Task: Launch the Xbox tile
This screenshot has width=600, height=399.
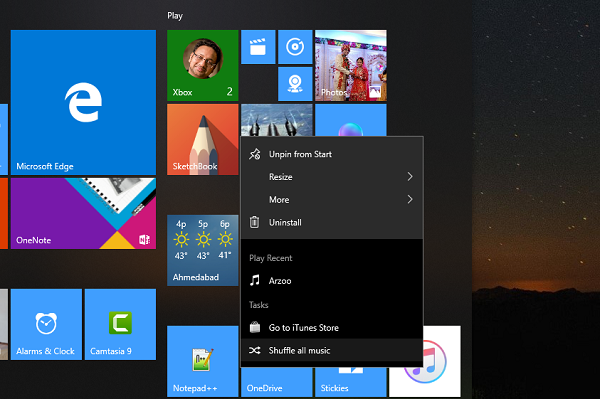Action: (202, 65)
